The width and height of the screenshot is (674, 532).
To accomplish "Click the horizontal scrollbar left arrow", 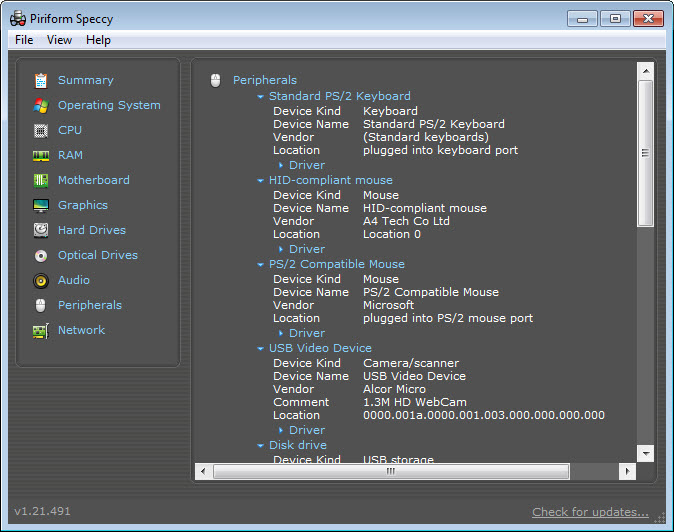I will pos(203,471).
